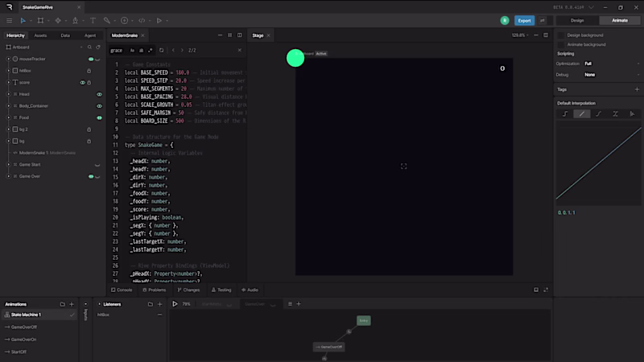This screenshot has height=362, width=644.
Task: Choose the hold interpolation icon
Action: pyautogui.click(x=565, y=114)
